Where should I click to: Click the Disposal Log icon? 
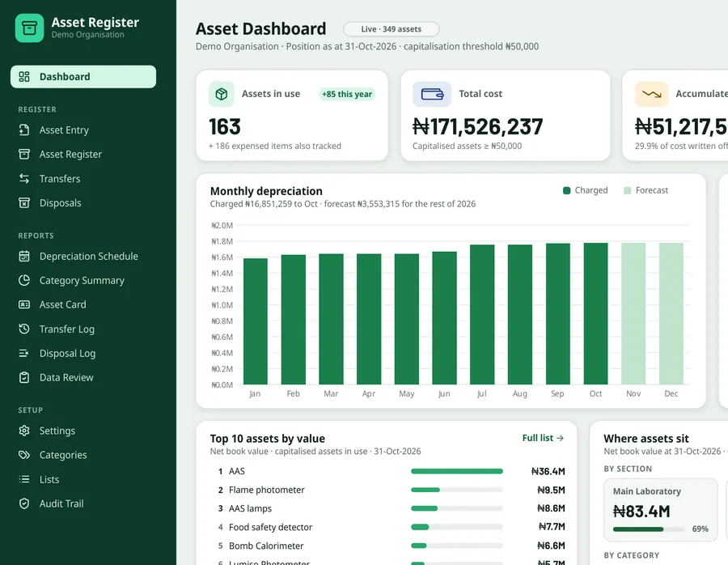[x=24, y=353]
